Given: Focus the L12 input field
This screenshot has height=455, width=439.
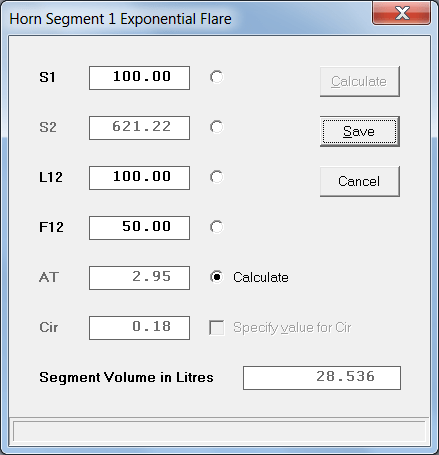Looking at the screenshot, I should (x=139, y=178).
